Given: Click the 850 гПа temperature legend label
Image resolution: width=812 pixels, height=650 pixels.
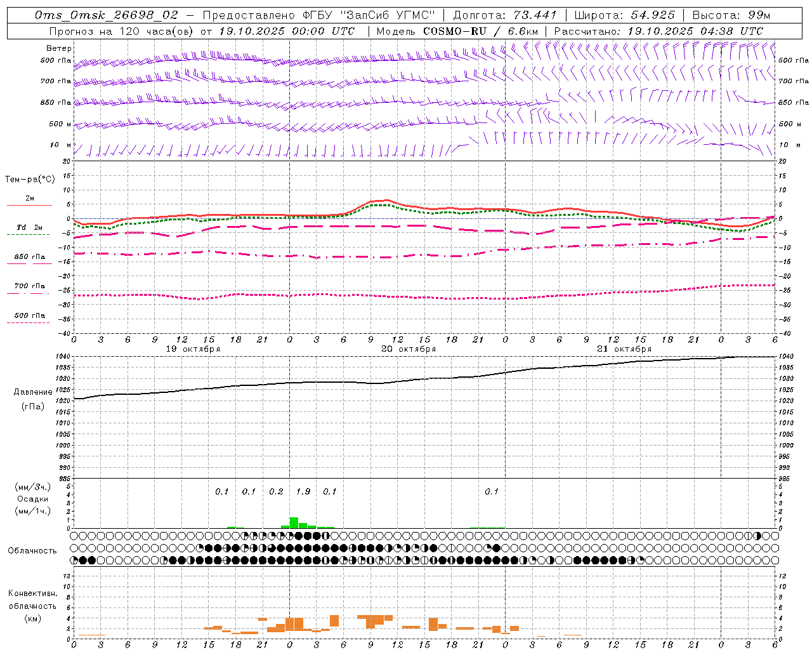Looking at the screenshot, I should pos(30,257).
